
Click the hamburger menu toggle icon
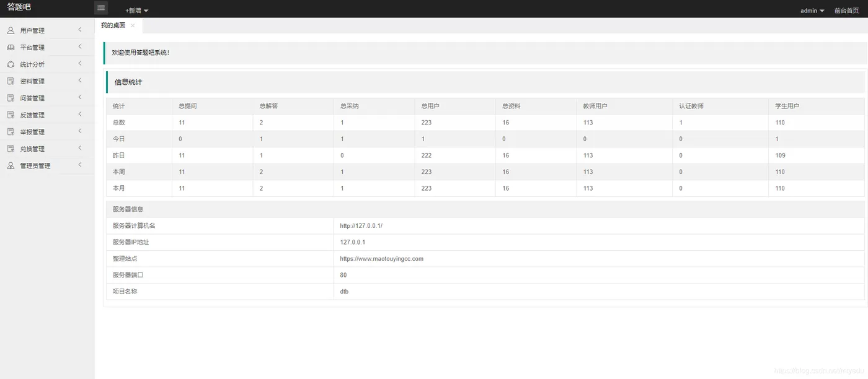click(x=101, y=8)
